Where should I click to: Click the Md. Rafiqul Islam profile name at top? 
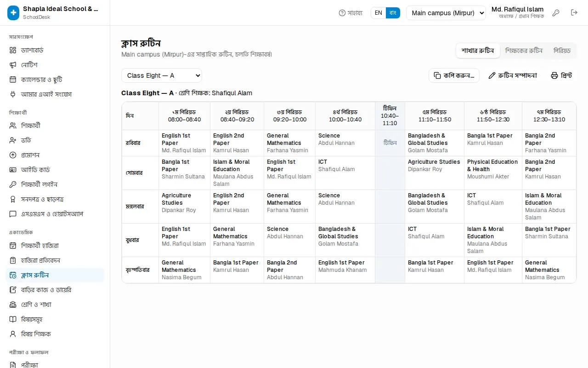pyautogui.click(x=517, y=9)
